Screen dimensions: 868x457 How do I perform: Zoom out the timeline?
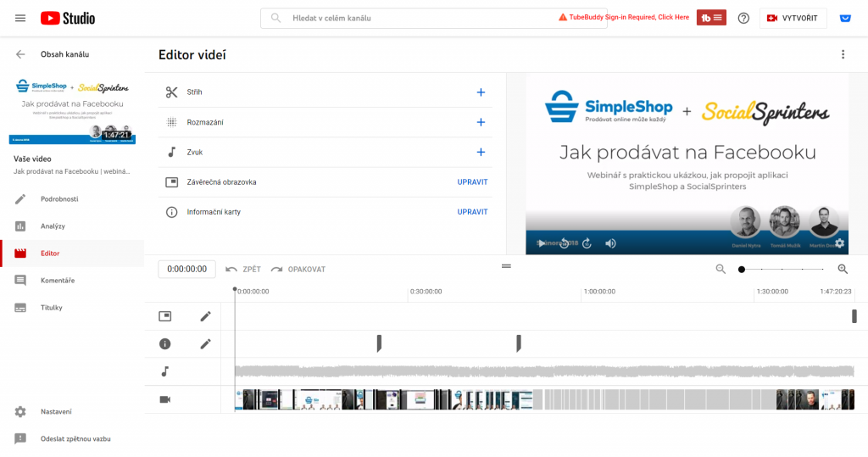pyautogui.click(x=721, y=270)
